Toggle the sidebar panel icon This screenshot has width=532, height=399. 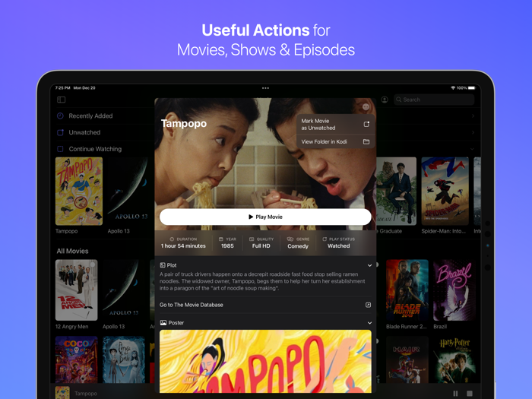pyautogui.click(x=61, y=100)
